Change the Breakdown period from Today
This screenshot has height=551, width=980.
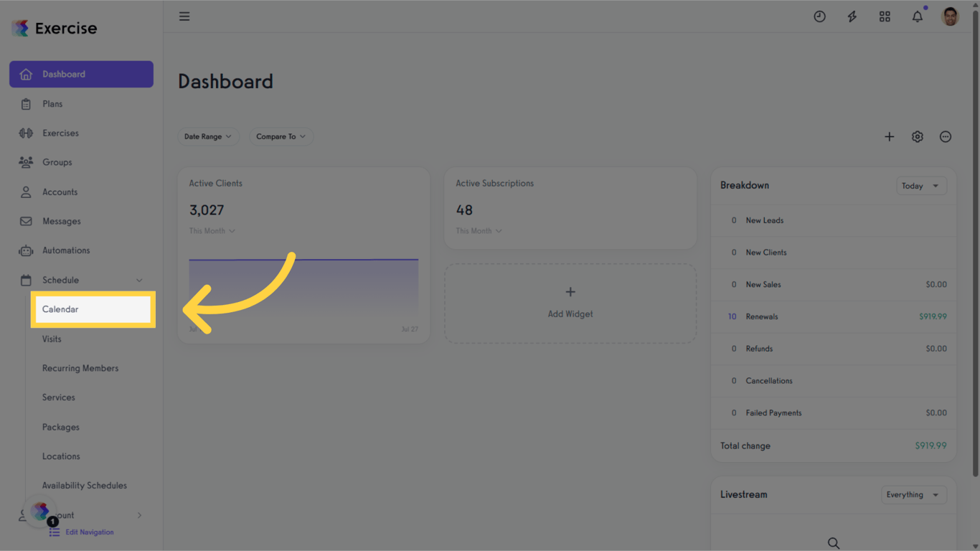click(921, 185)
